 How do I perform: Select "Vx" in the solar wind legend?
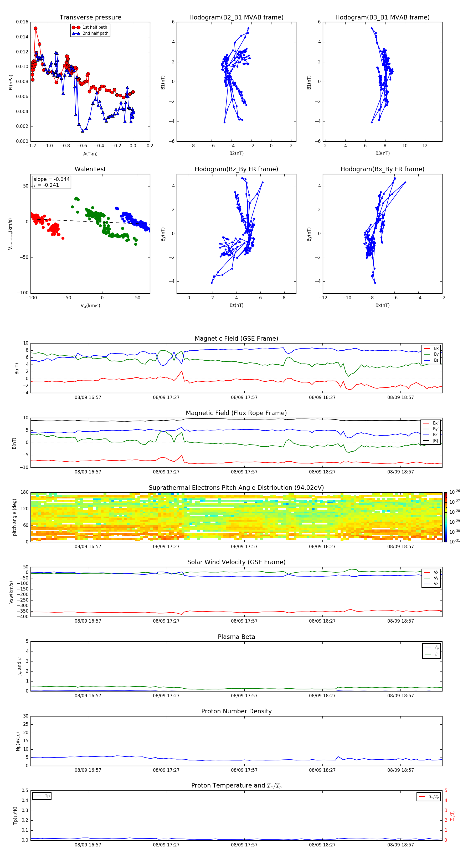tap(431, 573)
